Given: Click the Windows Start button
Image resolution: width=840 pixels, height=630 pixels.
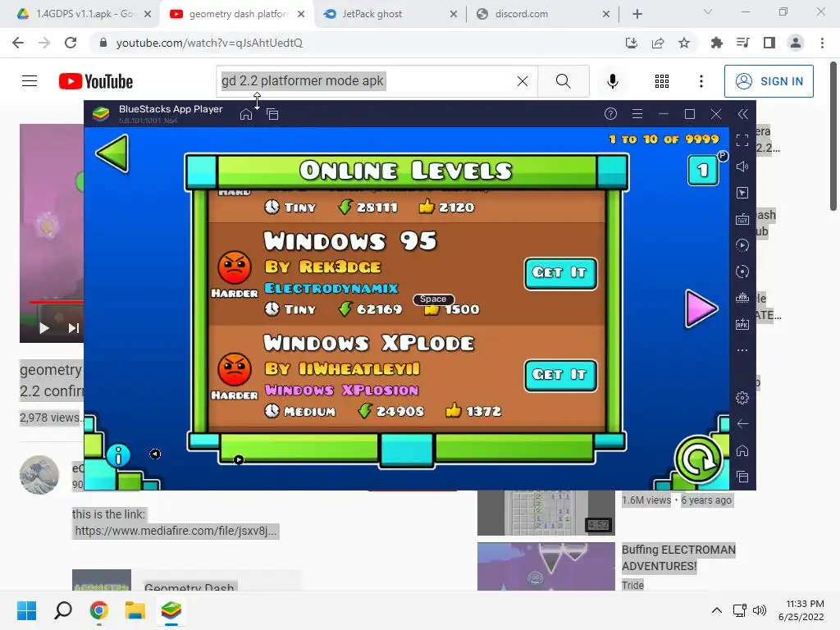Looking at the screenshot, I should pos(26,610).
